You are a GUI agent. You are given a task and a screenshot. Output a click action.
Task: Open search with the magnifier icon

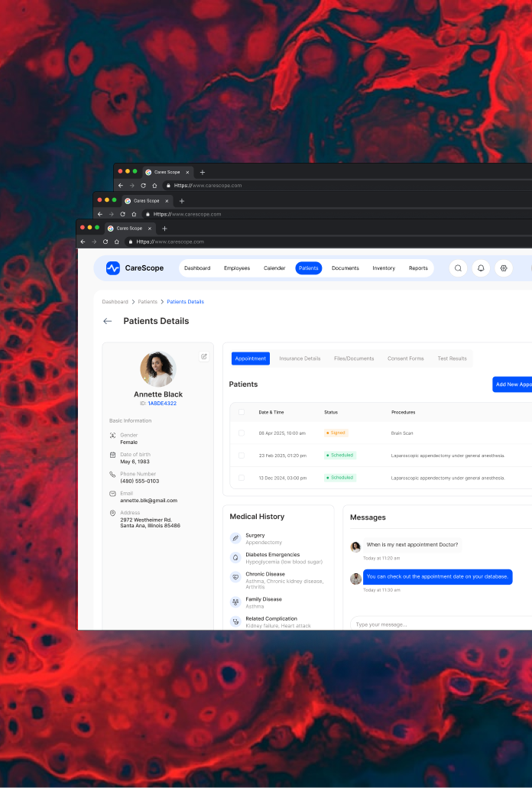point(458,268)
